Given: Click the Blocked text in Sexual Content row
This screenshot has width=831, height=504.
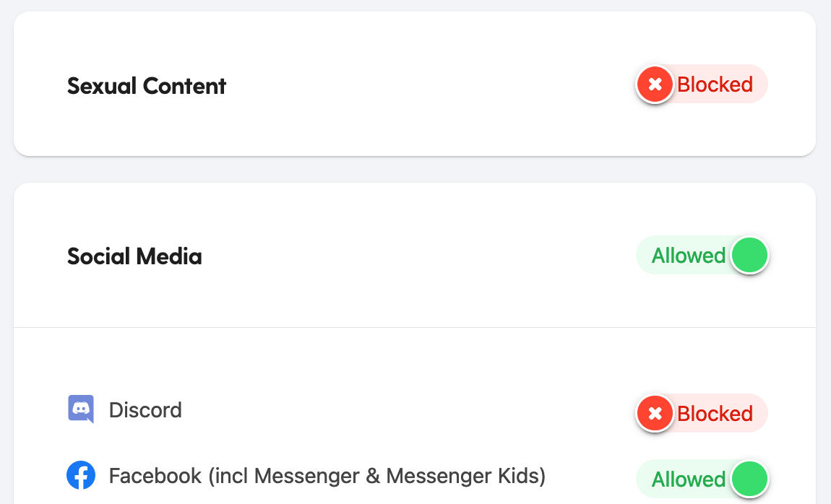Looking at the screenshot, I should [715, 84].
